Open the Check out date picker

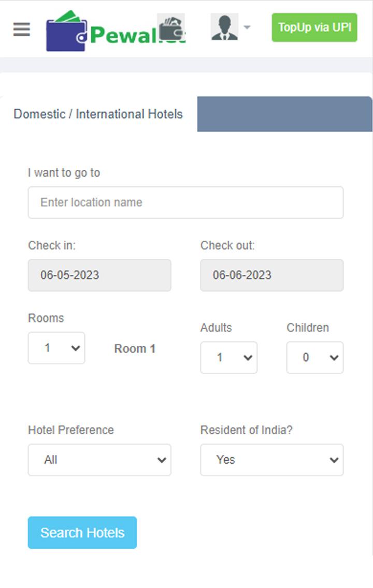coord(271,275)
